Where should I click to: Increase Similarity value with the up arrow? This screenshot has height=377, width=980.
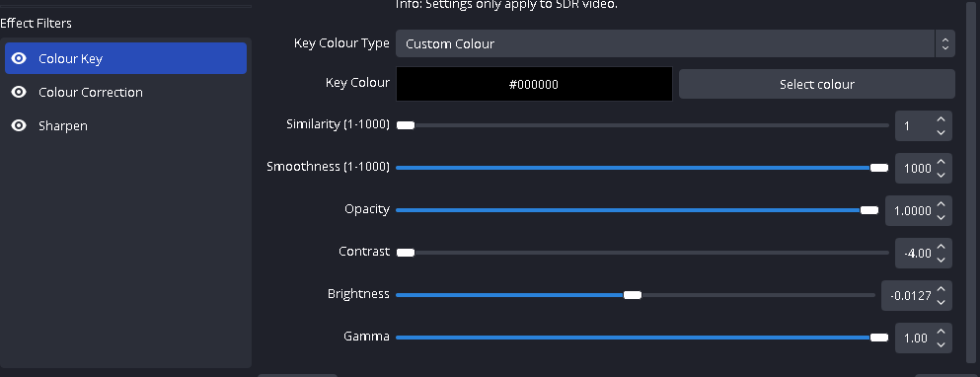[941, 118]
